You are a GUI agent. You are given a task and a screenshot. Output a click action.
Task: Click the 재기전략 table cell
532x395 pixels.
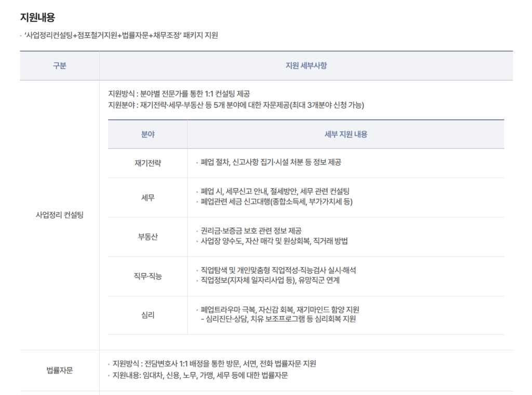[x=147, y=163]
